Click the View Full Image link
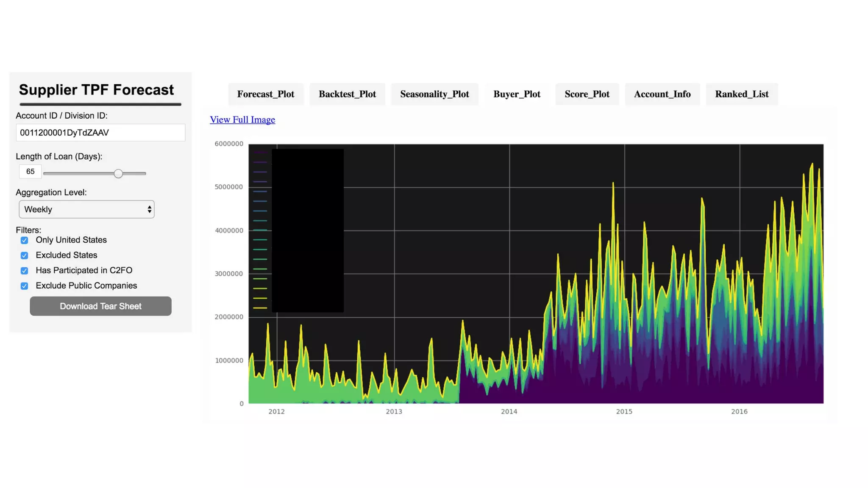The image size is (868, 488). coord(242,120)
